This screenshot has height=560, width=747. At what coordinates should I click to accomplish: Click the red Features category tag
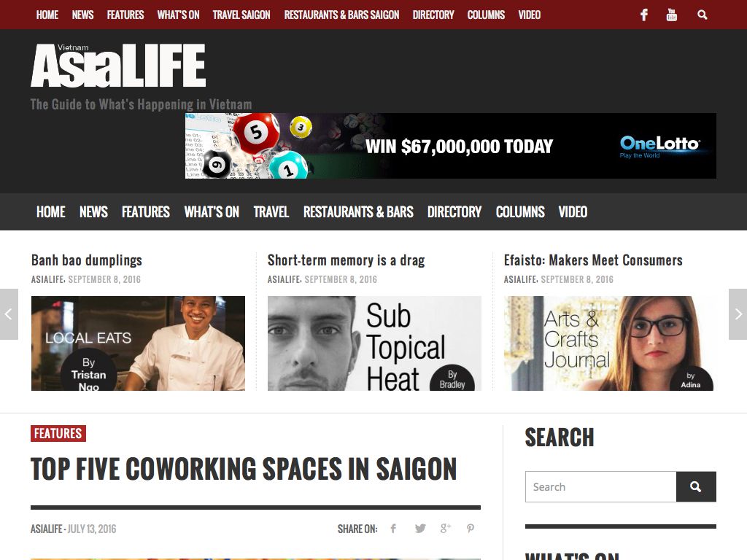pyautogui.click(x=58, y=433)
